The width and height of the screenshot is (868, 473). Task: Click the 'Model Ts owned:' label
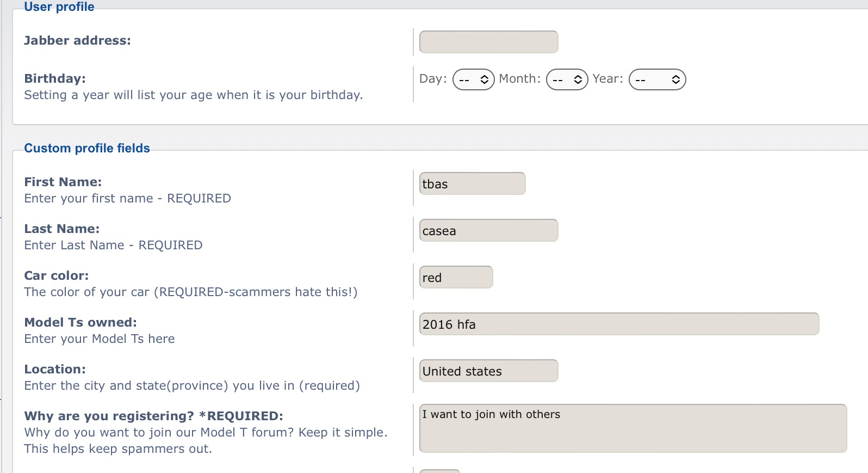(x=80, y=323)
